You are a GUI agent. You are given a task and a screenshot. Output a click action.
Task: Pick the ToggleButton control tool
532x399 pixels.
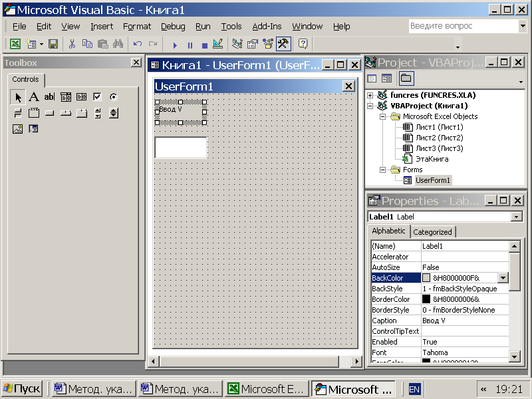point(18,113)
